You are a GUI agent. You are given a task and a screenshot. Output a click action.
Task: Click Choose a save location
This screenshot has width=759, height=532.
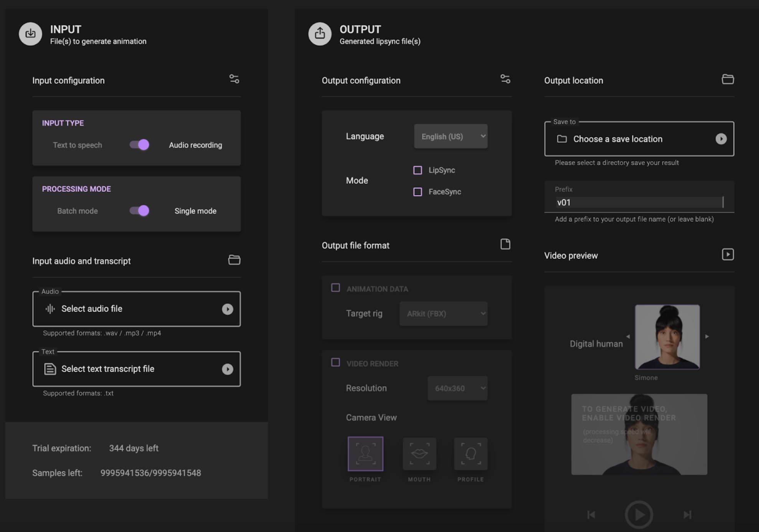(x=618, y=139)
